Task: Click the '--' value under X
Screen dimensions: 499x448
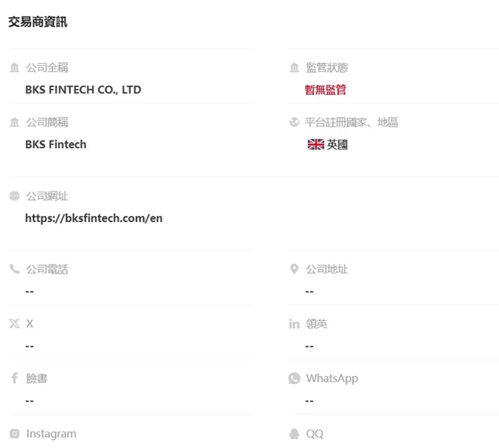Action: pyautogui.click(x=30, y=346)
